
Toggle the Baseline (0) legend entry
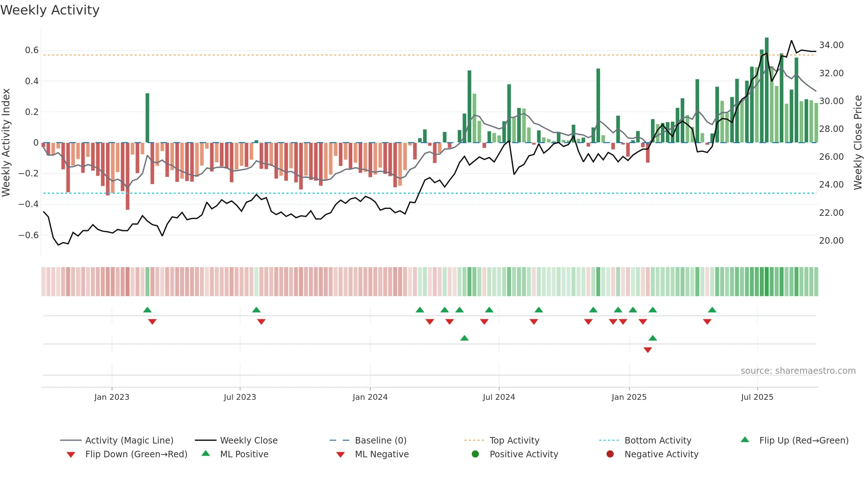tap(368, 440)
